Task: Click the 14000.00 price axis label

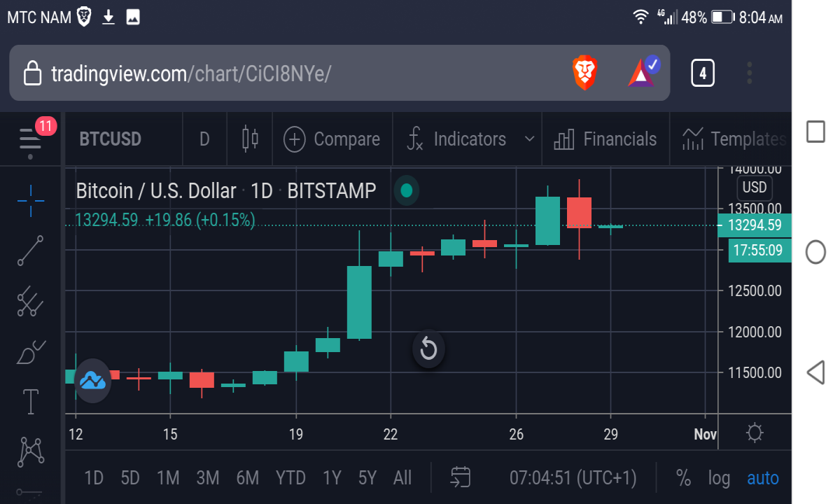Action: [x=755, y=169]
